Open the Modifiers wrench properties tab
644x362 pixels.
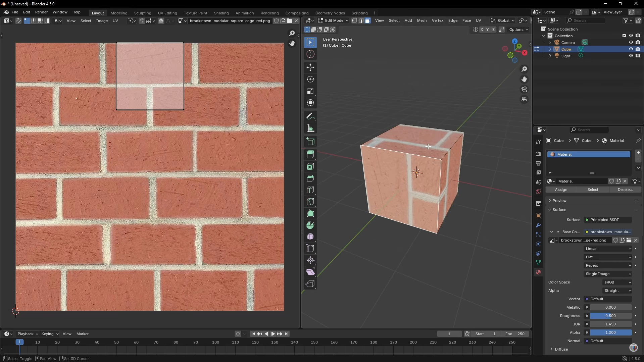(x=538, y=225)
